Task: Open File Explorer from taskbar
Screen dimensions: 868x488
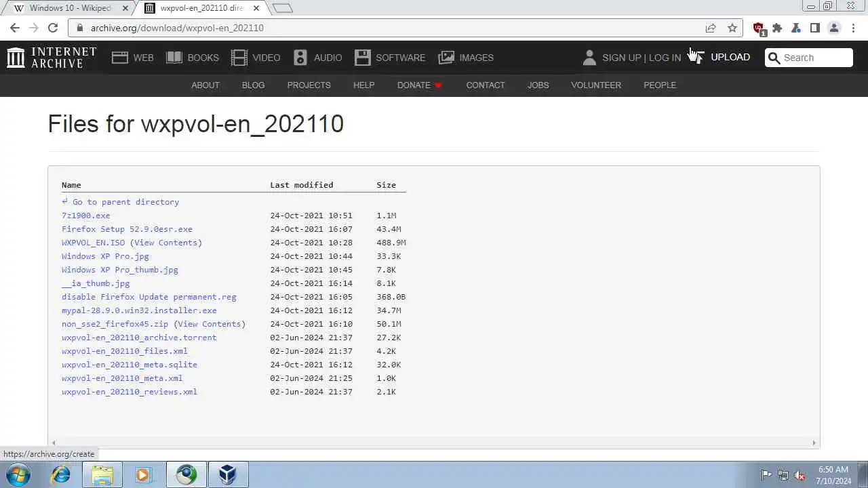Action: [x=102, y=474]
